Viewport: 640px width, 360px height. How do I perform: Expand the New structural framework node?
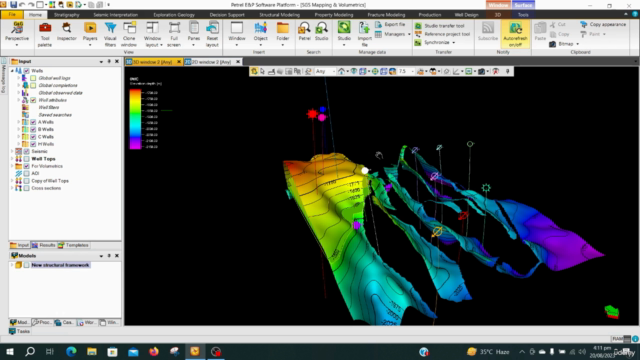12,265
